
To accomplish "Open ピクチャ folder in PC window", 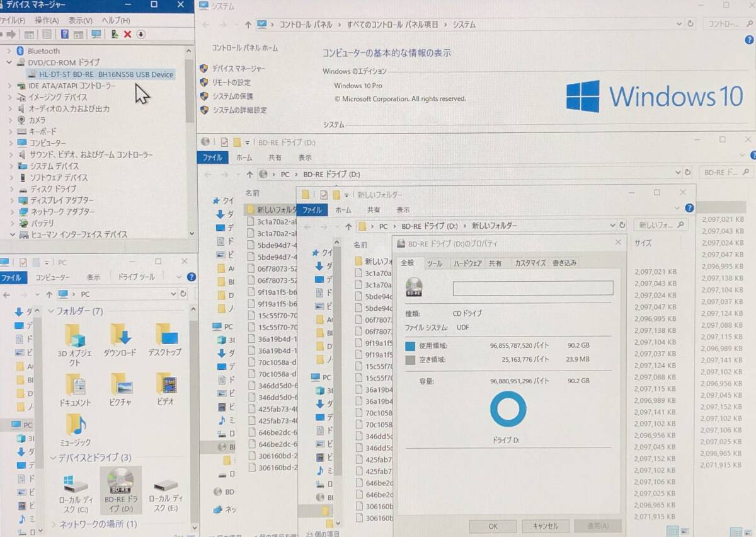I will pos(120,390).
